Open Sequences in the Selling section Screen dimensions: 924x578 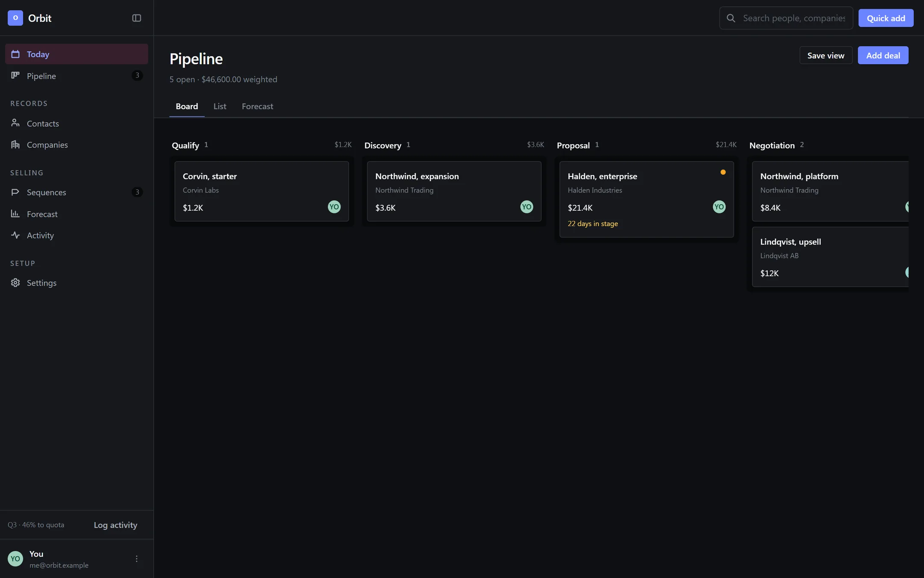[x=77, y=192]
